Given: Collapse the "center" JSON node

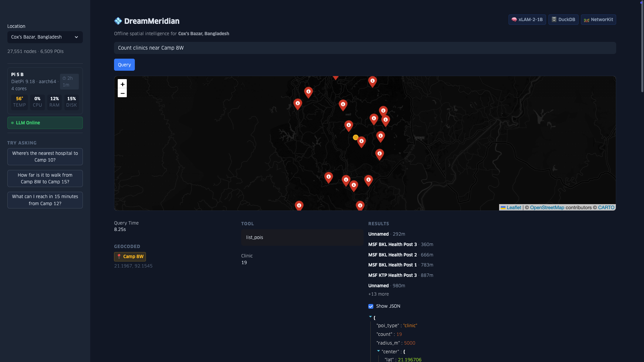Looking at the screenshot, I should 378,351.
